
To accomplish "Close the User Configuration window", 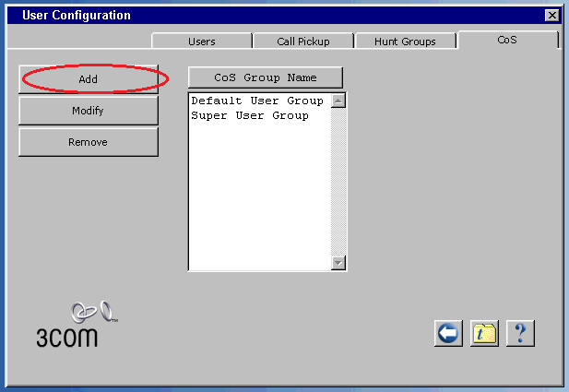I will (x=551, y=16).
